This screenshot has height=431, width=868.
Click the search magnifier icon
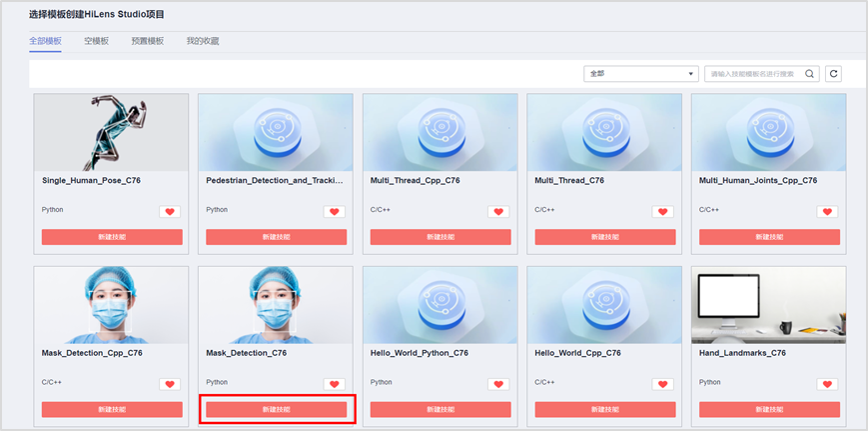[x=809, y=74]
